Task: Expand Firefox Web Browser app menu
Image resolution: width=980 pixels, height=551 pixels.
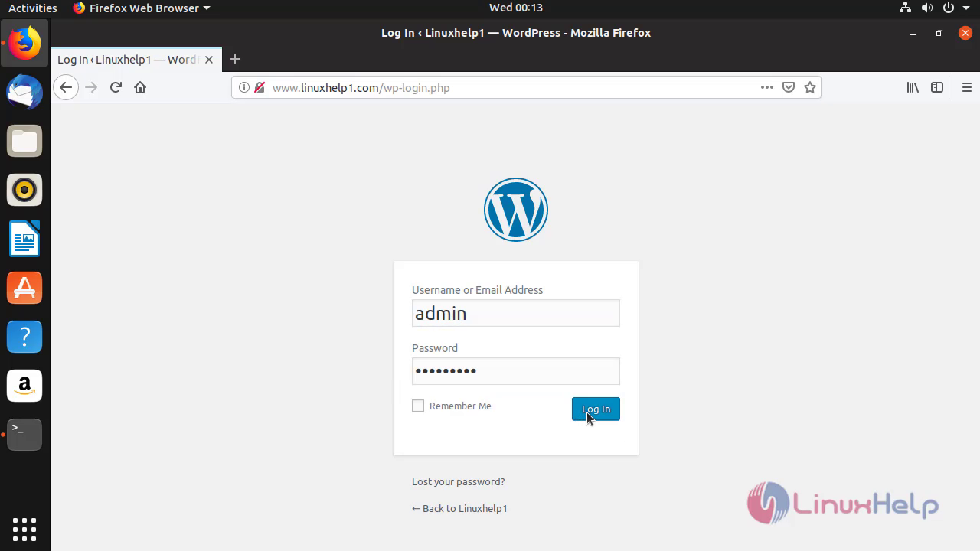Action: point(142,8)
